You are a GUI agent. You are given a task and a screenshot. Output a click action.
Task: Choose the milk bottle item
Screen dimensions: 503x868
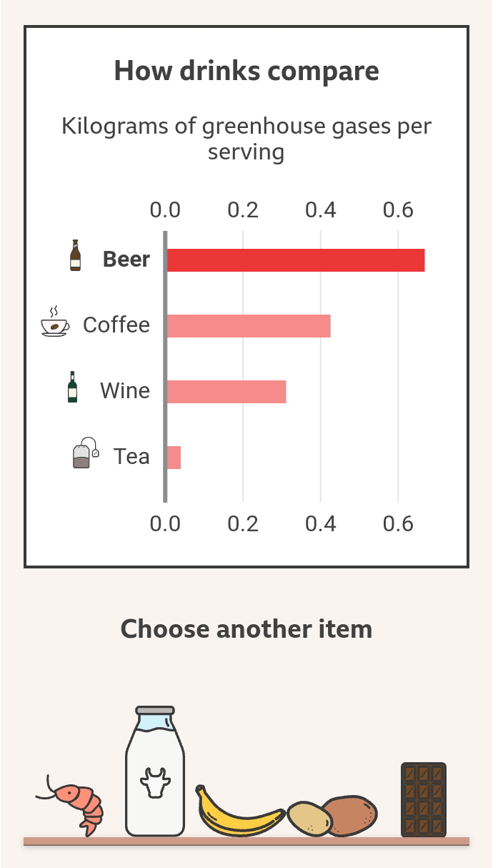154,772
